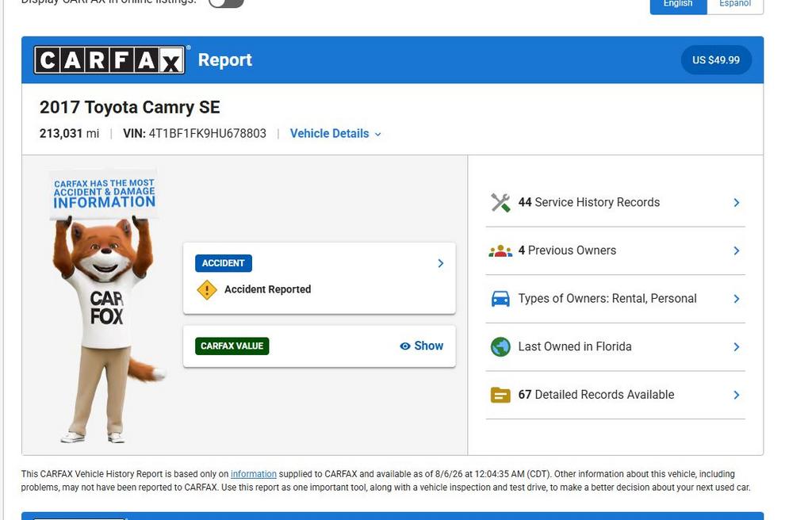The height and width of the screenshot is (520, 812).
Task: Open chevron next to Types of Owners
Action: coord(737,299)
